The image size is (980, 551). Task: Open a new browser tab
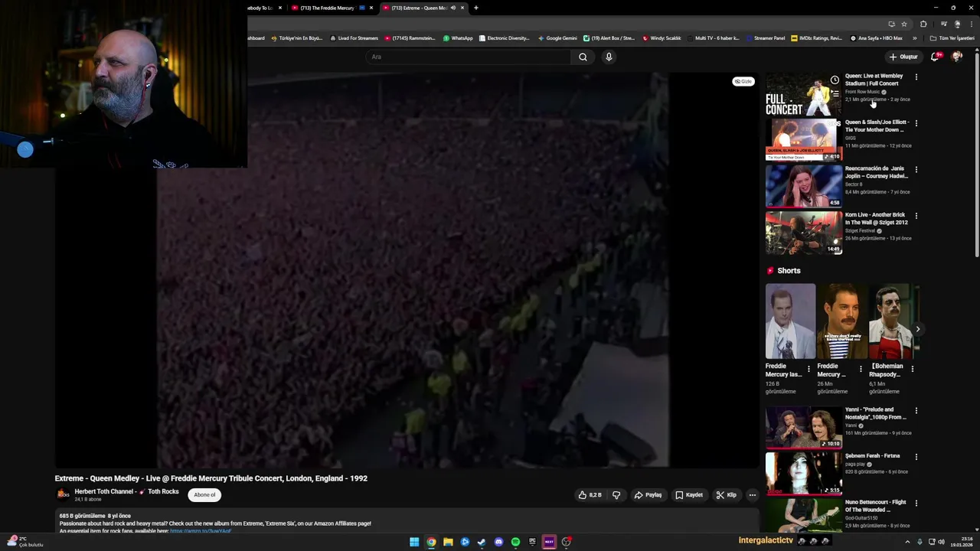click(x=476, y=8)
